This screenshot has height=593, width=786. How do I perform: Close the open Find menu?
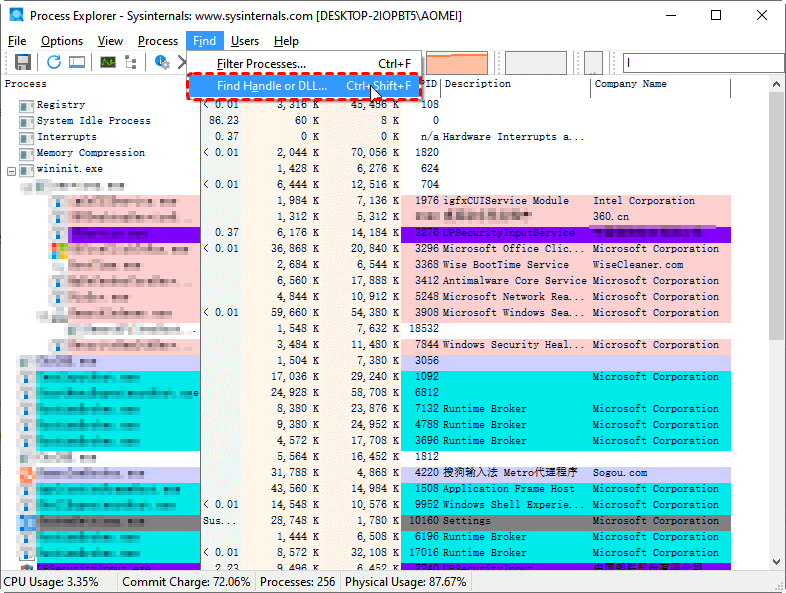coord(205,41)
